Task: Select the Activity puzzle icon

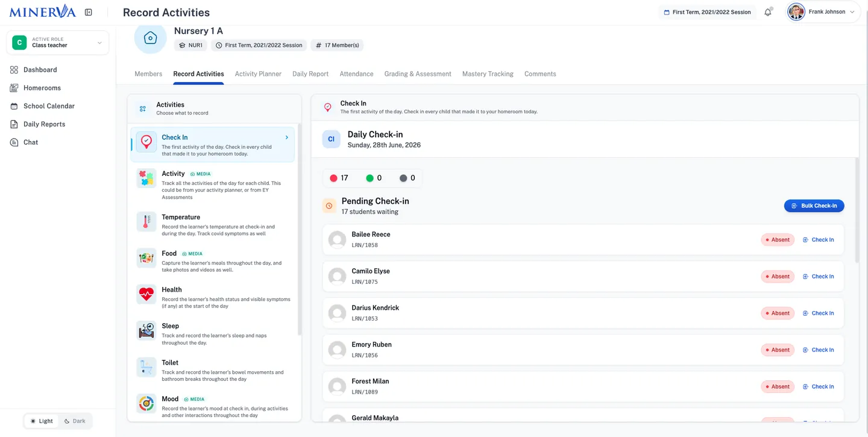Action: [x=146, y=178]
